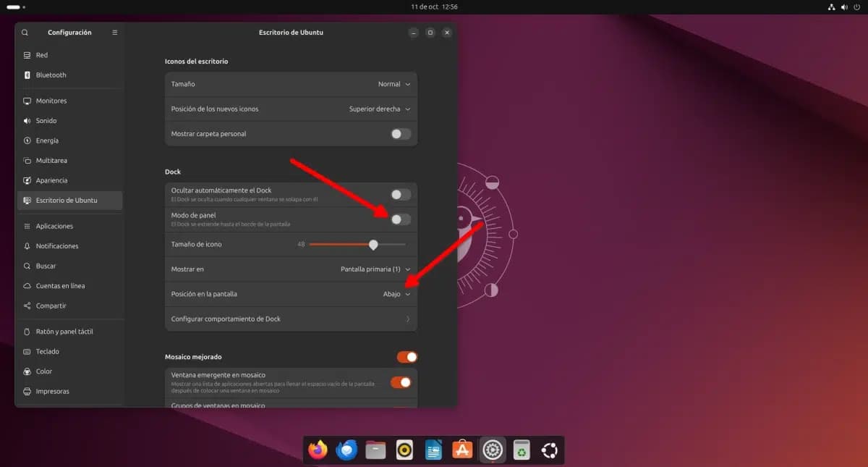Open Thunderbird mail from the dock

tap(346, 450)
